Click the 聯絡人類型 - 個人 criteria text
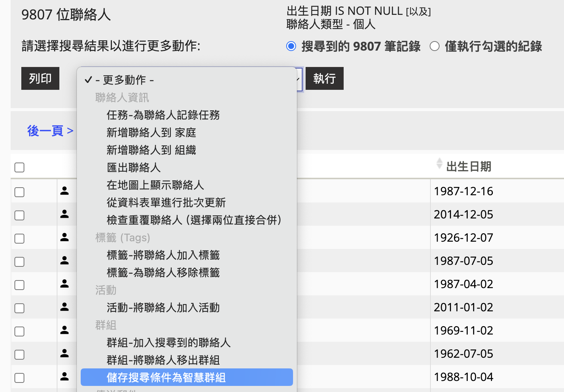Image resolution: width=564 pixels, height=392 pixels. 331,24
